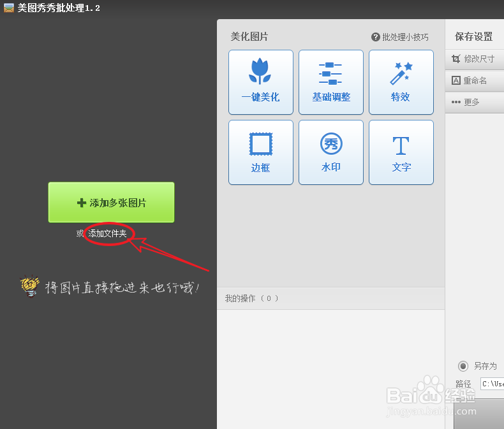504x429 pixels.
Task: Open the 一键美化 one-click beautify tool
Action: (261, 82)
